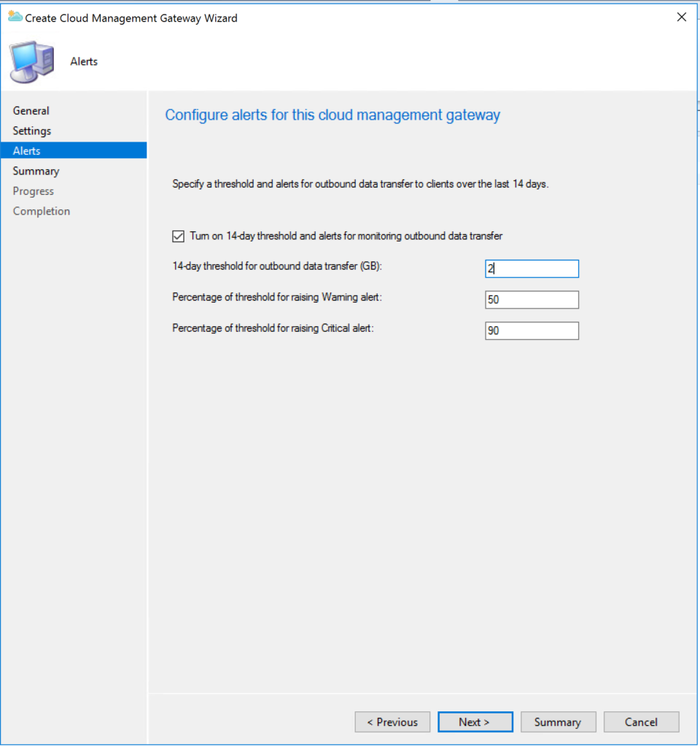Click the Next button
The height and width of the screenshot is (747, 700).
pos(475,721)
